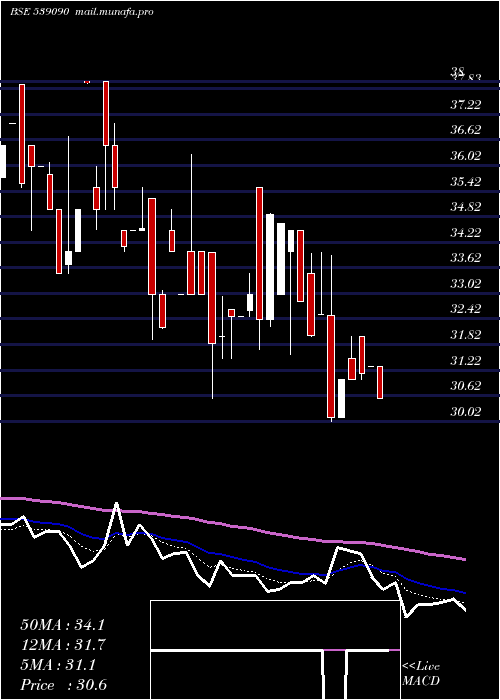Select the 30.62 price axis label

pos(466,386)
